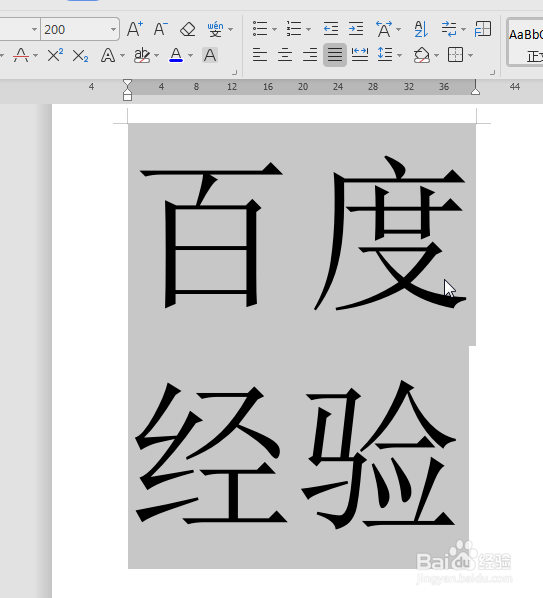543x598 pixels.
Task: Expand the font color dropdown
Action: pyautogui.click(x=190, y=56)
